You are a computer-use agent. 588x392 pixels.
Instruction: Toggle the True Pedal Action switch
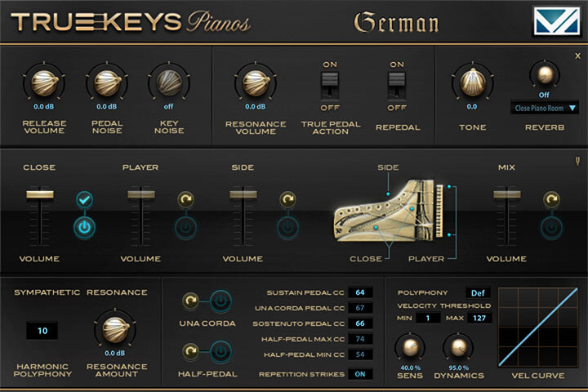pyautogui.click(x=330, y=86)
